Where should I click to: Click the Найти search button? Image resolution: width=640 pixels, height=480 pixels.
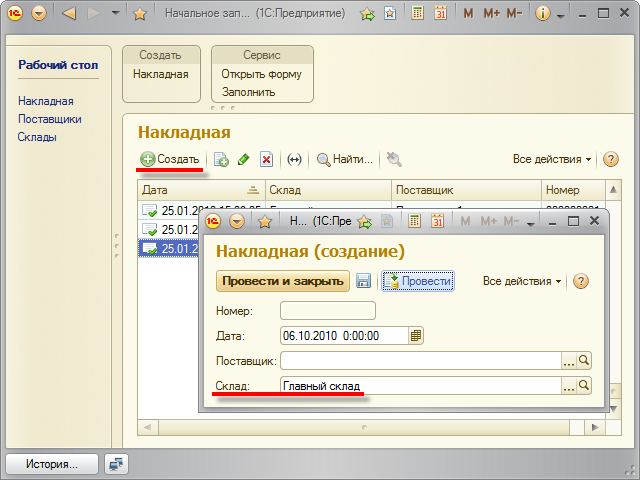[345, 159]
